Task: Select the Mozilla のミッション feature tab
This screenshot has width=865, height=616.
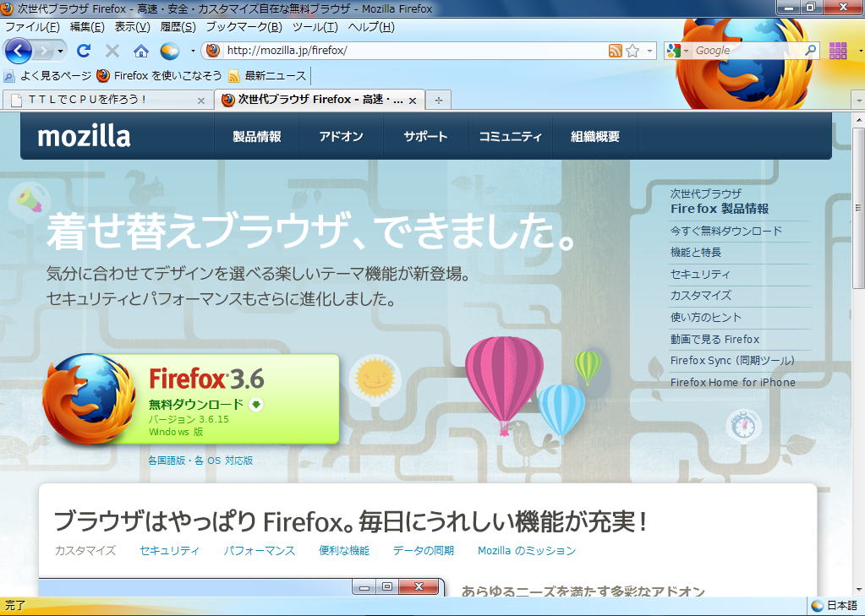Action: click(x=526, y=550)
